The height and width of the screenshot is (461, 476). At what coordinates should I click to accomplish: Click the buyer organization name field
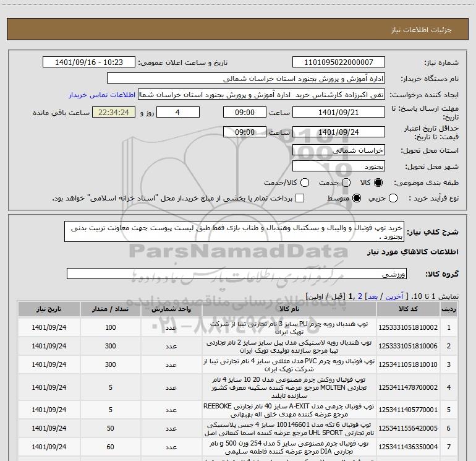[246, 79]
